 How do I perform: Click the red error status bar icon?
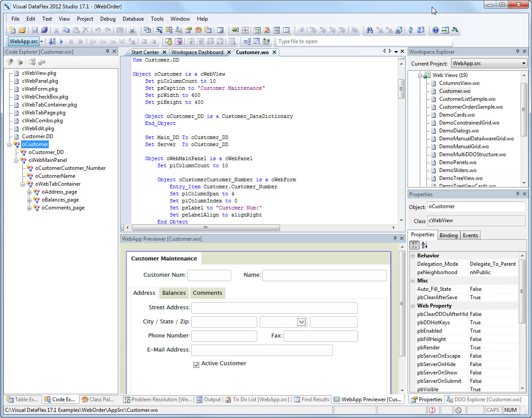pos(432,410)
